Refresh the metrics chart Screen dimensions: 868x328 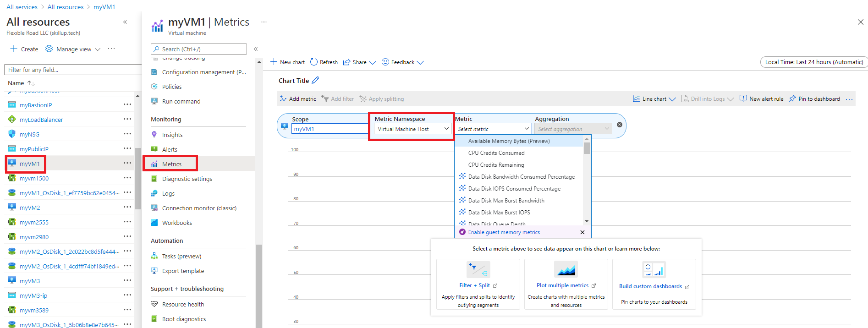(324, 62)
